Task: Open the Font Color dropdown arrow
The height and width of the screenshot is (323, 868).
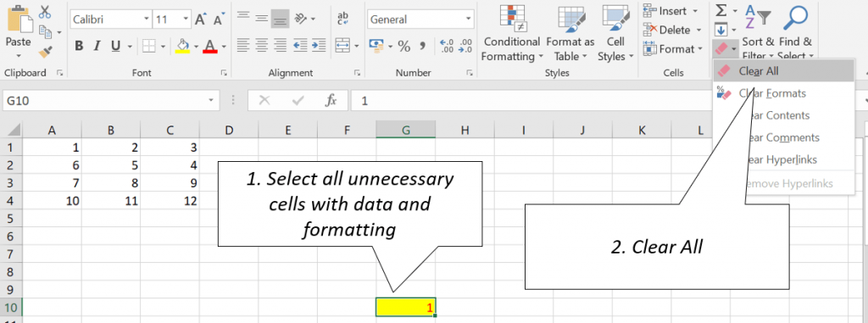Action: (x=224, y=47)
